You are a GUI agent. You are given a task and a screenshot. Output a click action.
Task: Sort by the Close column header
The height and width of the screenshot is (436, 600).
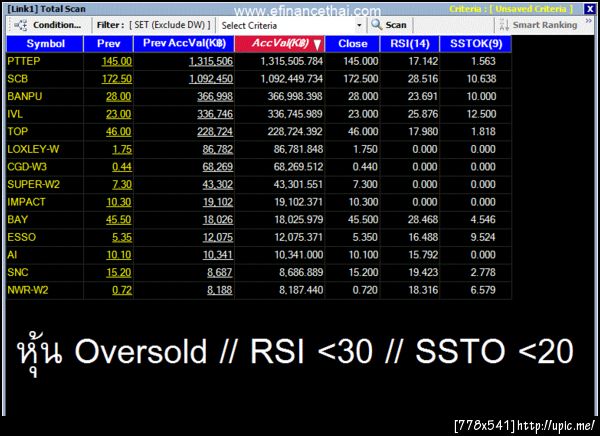(352, 44)
